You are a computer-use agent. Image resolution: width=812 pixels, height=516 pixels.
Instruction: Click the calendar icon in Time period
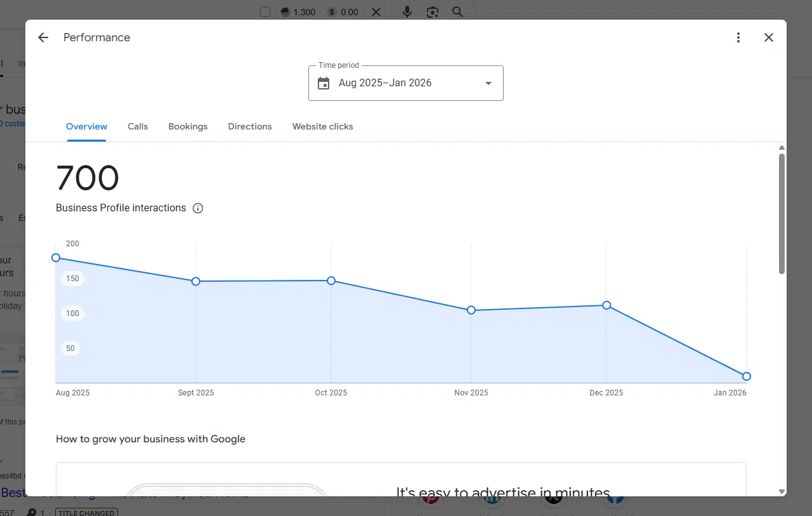point(324,83)
